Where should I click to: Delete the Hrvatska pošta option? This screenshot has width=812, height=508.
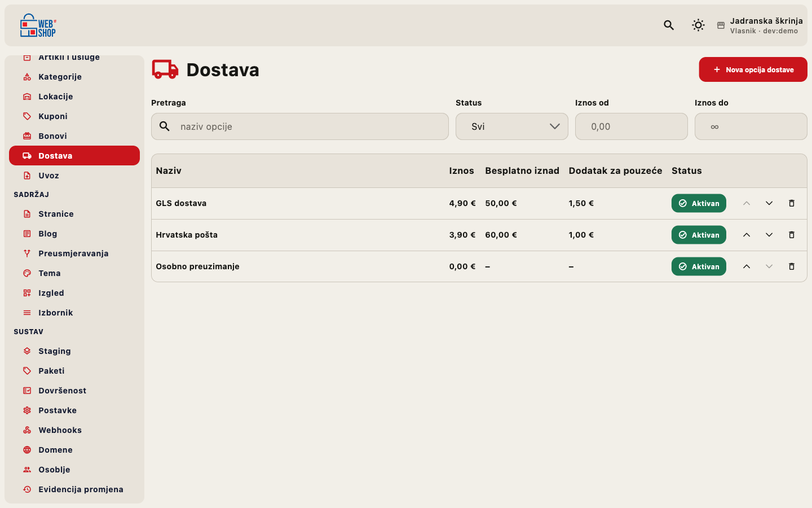pos(792,235)
